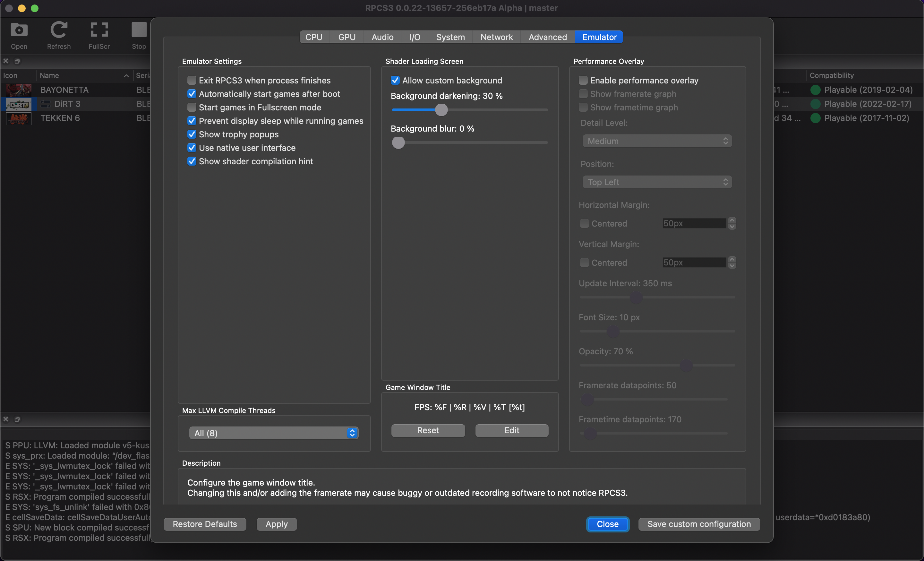This screenshot has height=561, width=924.
Task: Click the green compatibility dot for BAYONETTA
Action: (x=815, y=90)
